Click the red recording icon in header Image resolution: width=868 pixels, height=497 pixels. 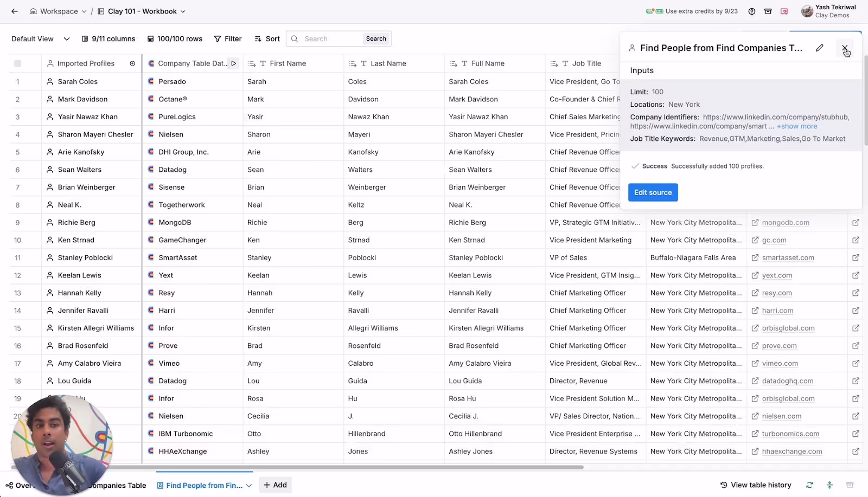(x=784, y=11)
